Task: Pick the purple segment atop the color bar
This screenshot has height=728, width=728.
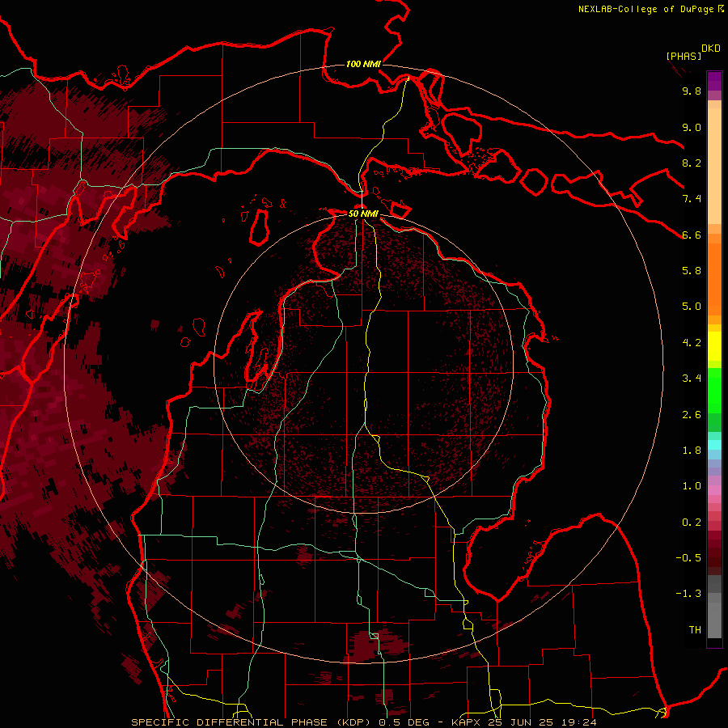Action: pyautogui.click(x=714, y=81)
